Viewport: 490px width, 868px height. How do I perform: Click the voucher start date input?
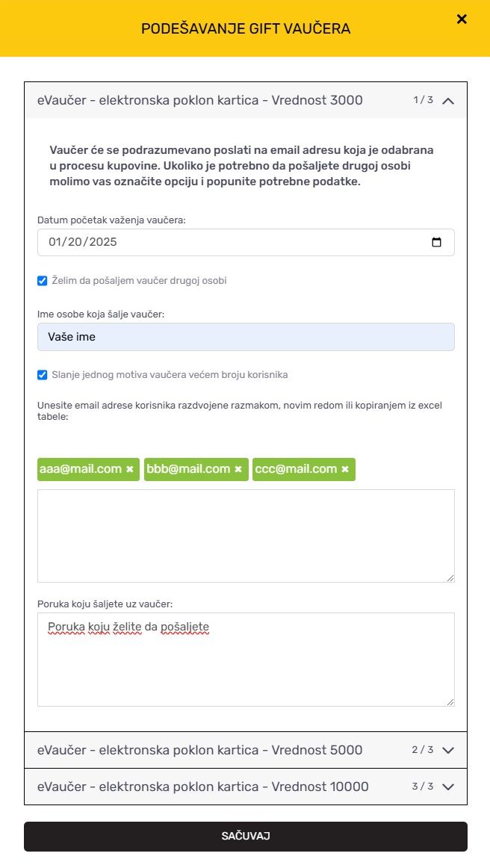click(246, 243)
